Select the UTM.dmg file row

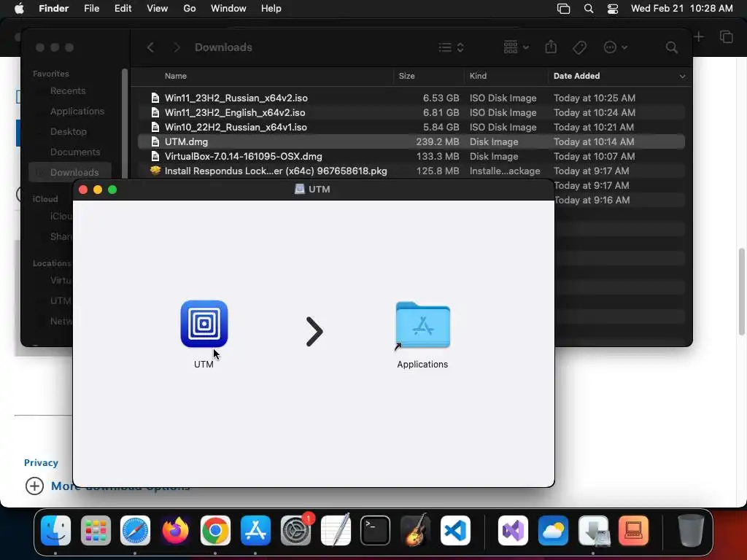pos(411,141)
